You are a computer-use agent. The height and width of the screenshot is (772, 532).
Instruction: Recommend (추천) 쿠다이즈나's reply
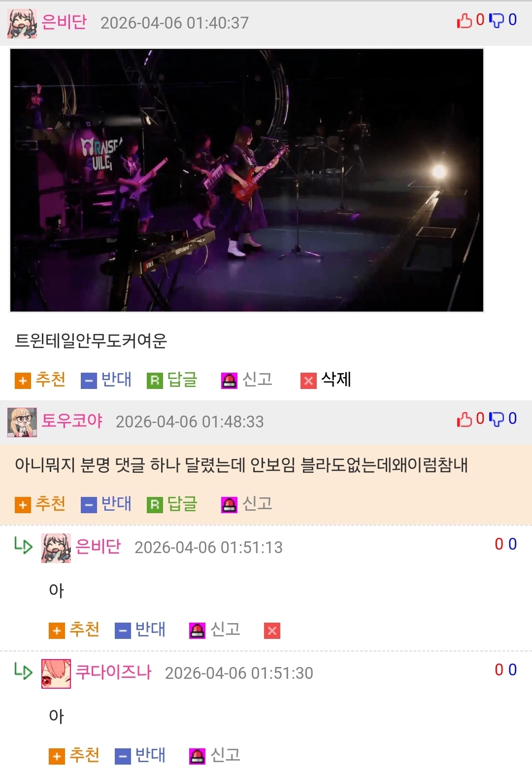[74, 755]
